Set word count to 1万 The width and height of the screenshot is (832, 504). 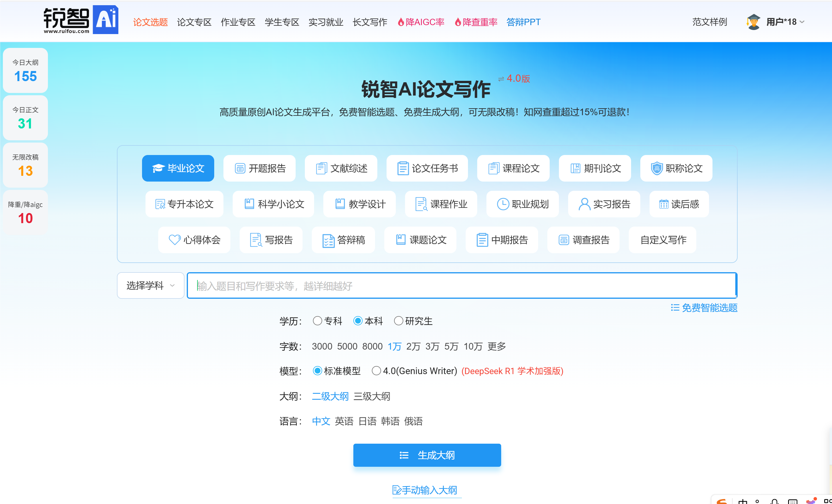[x=394, y=346]
